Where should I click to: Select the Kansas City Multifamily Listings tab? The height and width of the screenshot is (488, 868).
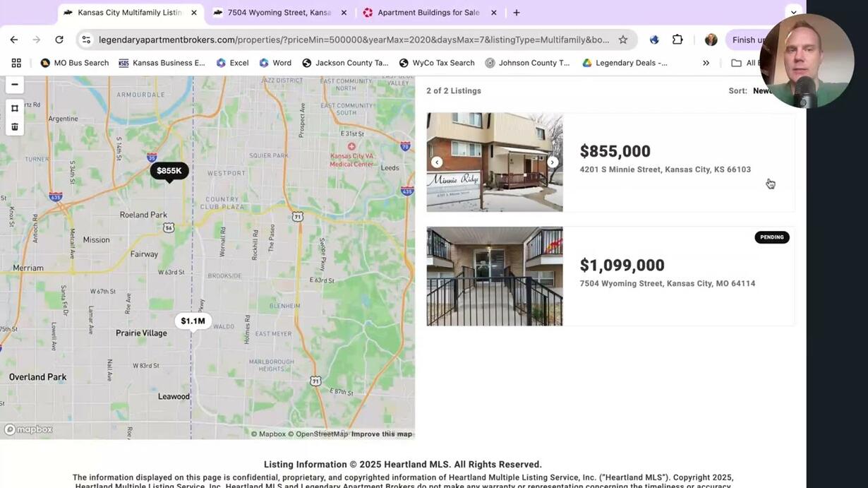tap(131, 13)
